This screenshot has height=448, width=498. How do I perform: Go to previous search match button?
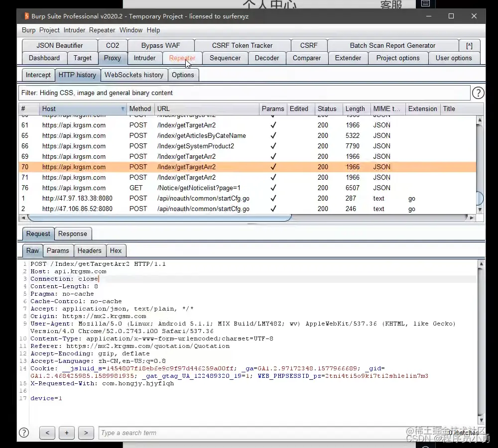coord(47,433)
